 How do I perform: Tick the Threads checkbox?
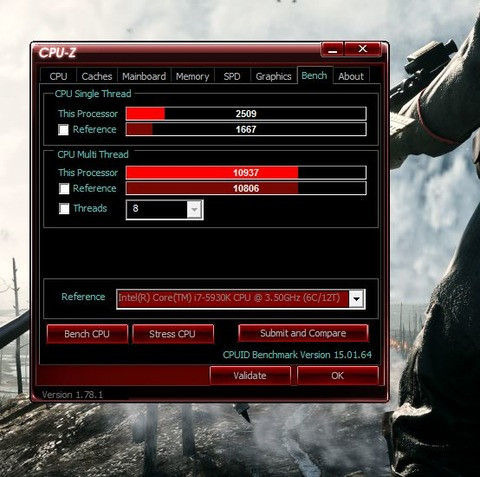click(x=64, y=209)
